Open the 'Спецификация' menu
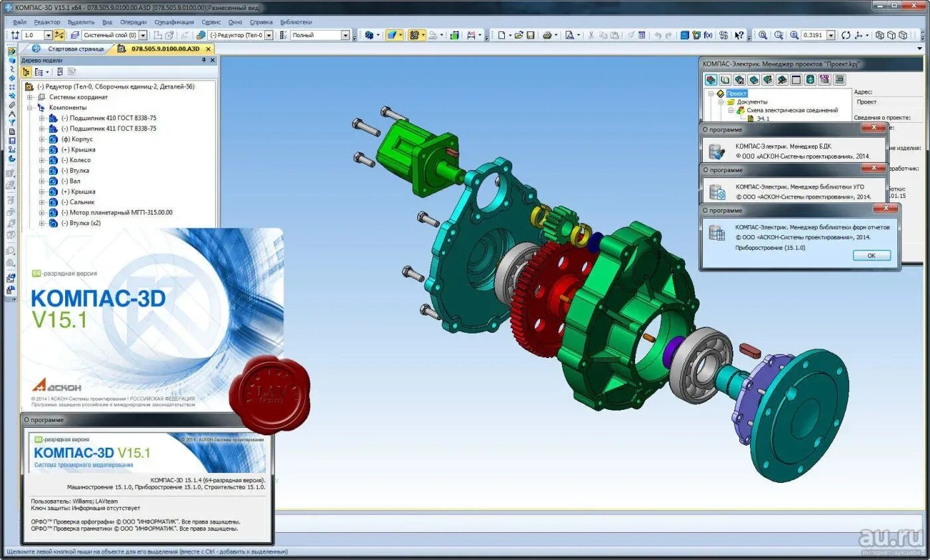Viewport: 930px width, 560px height. 174,22
